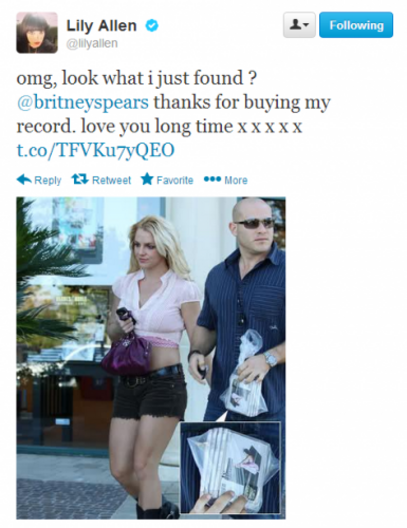The width and height of the screenshot is (407, 528).
Task: Click the Reply arrow icon
Action: tap(24, 179)
